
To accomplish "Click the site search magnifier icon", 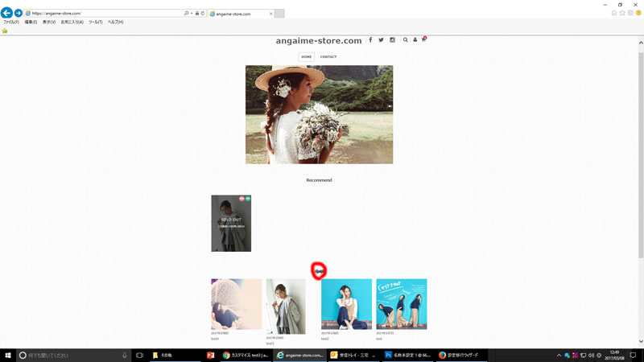I will click(x=406, y=39).
